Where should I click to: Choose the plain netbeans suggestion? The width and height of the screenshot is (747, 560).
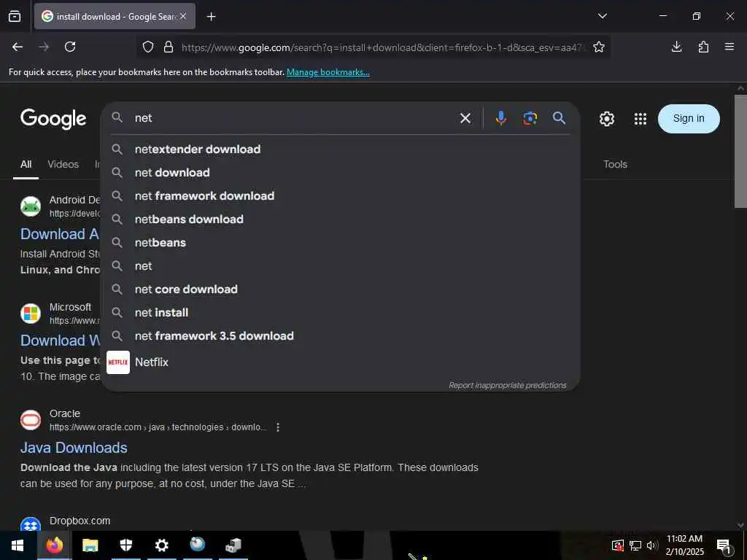pyautogui.click(x=341, y=242)
